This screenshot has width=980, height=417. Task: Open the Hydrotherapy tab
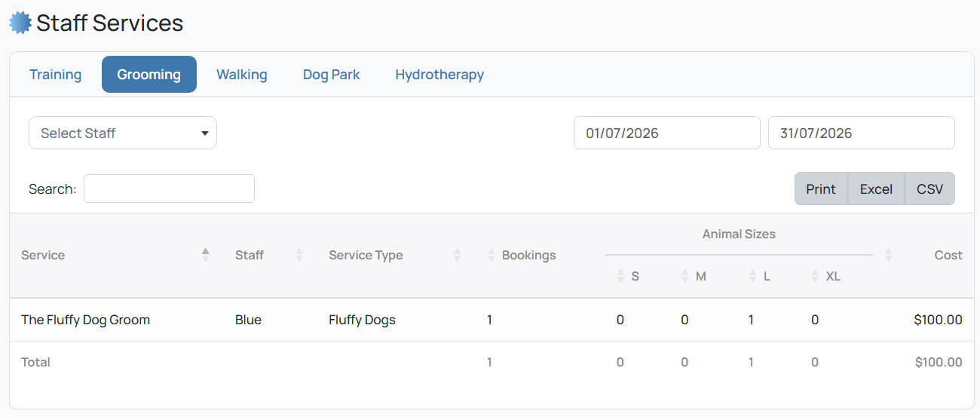tap(439, 75)
